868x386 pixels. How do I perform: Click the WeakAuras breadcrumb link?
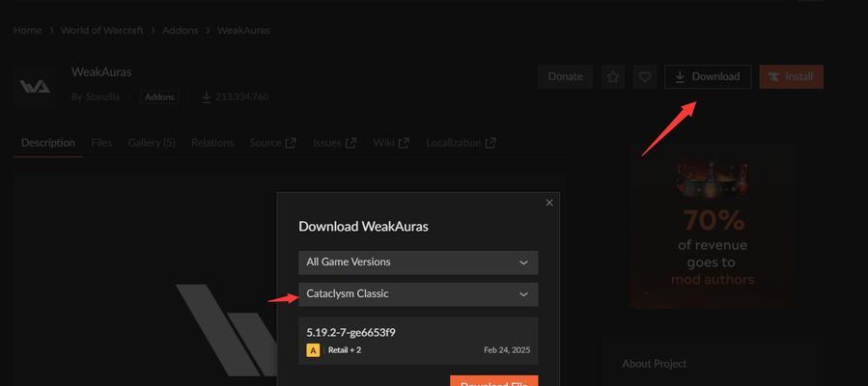[243, 31]
